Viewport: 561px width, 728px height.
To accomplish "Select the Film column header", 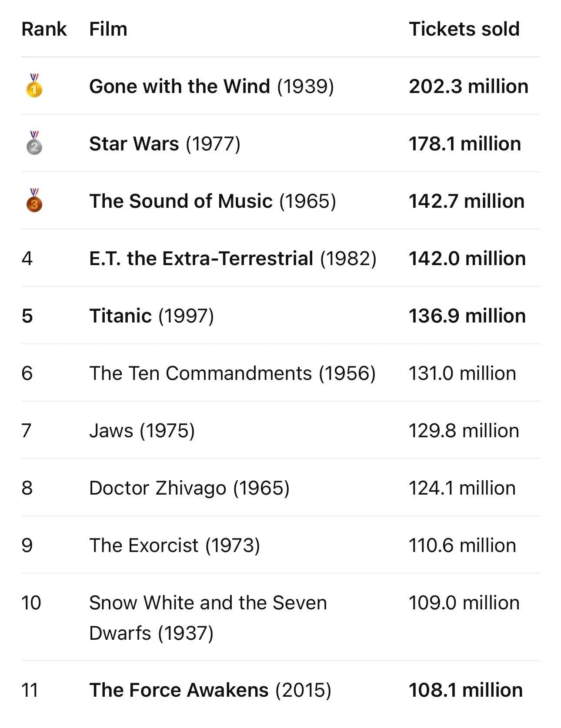I will click(108, 29).
